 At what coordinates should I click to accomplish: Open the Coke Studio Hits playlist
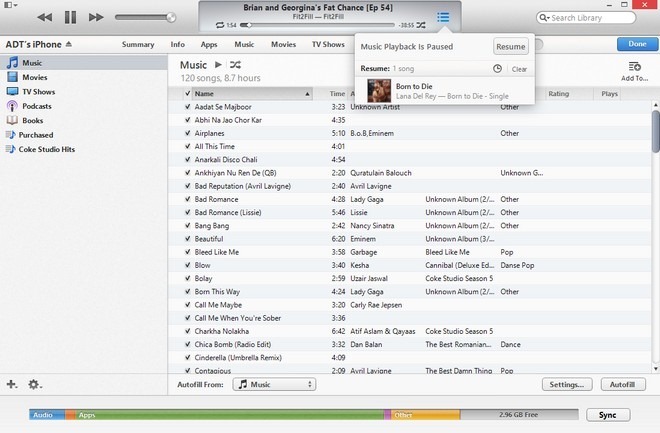(x=84, y=149)
